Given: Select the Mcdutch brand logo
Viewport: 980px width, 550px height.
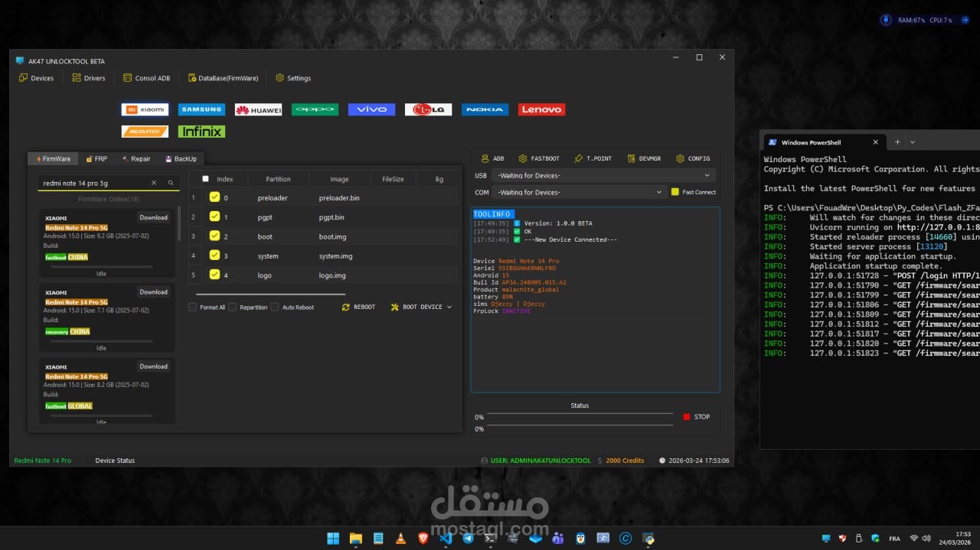Looking at the screenshot, I should tap(145, 132).
